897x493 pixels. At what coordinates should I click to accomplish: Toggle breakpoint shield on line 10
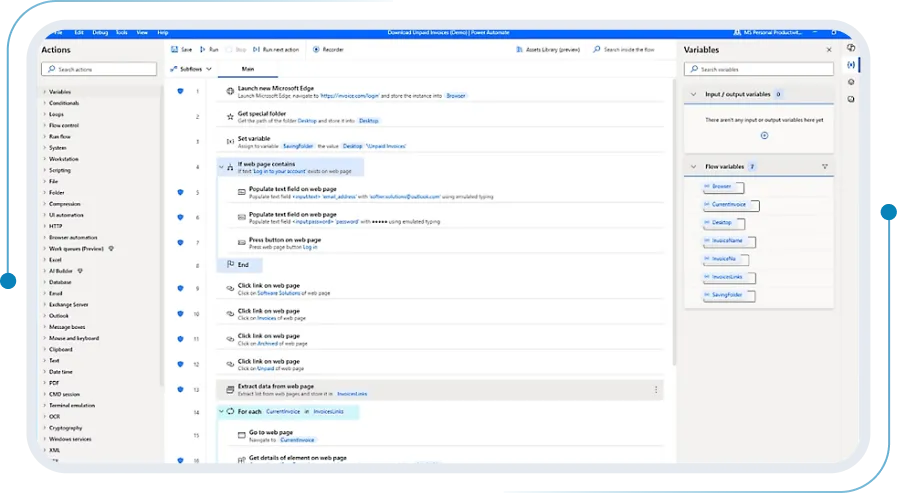point(180,314)
